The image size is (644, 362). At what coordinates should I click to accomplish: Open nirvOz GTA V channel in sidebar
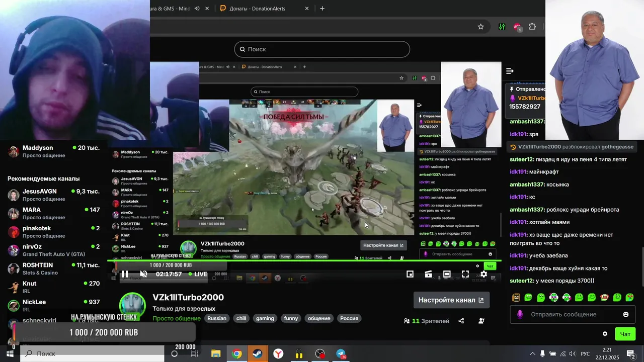coord(53,250)
